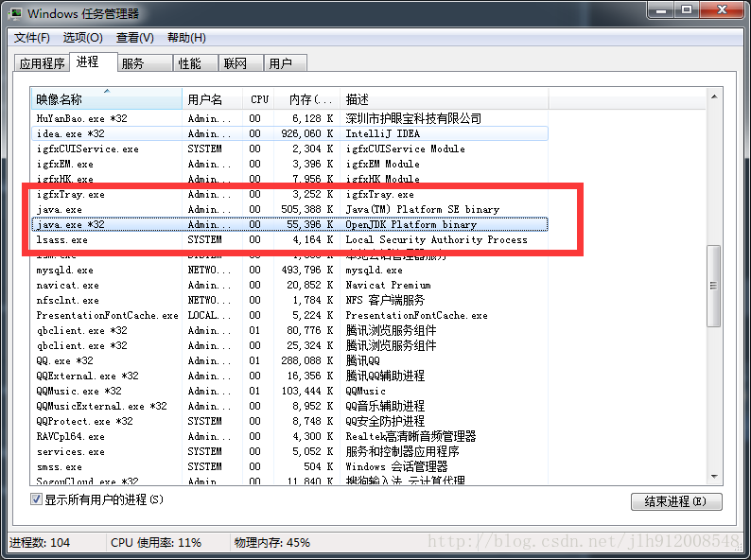
Task: Select the QQExternal.exe *32 process
Action: click(289, 376)
